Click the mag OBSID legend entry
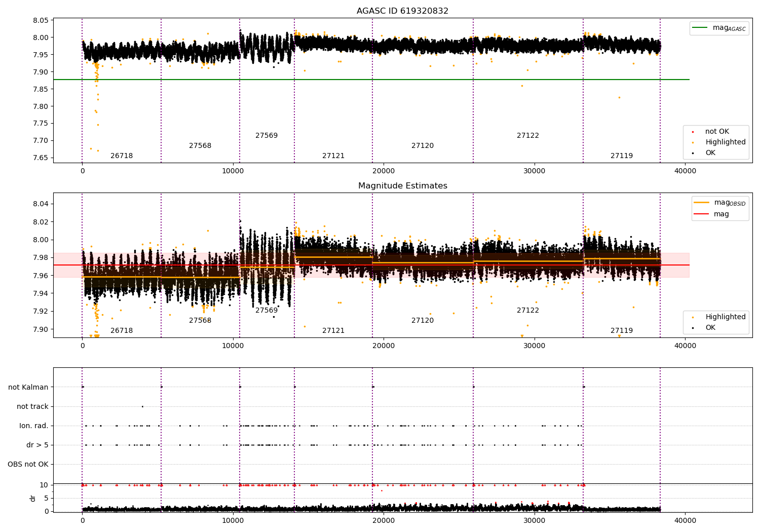Image resolution: width=760 pixels, height=532 pixels. point(720,203)
